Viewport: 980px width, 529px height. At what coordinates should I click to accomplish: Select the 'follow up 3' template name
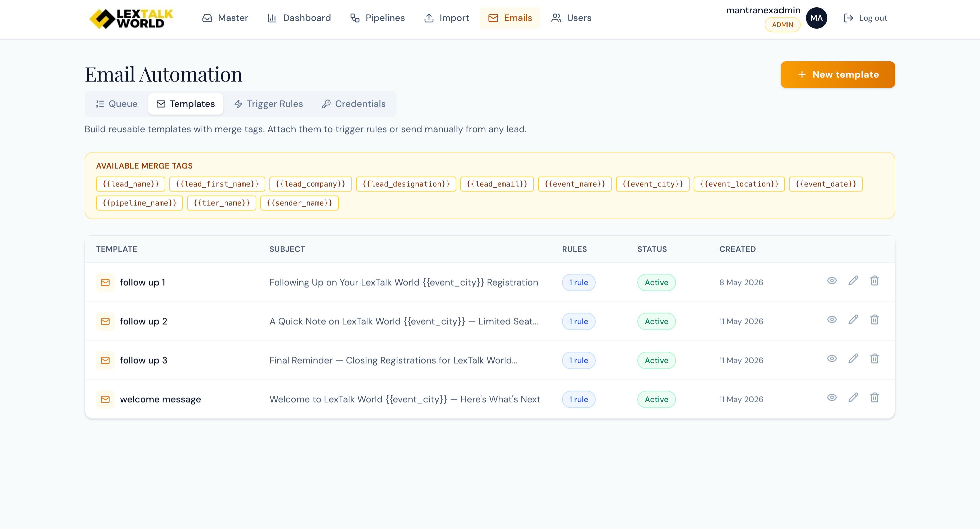pos(143,360)
